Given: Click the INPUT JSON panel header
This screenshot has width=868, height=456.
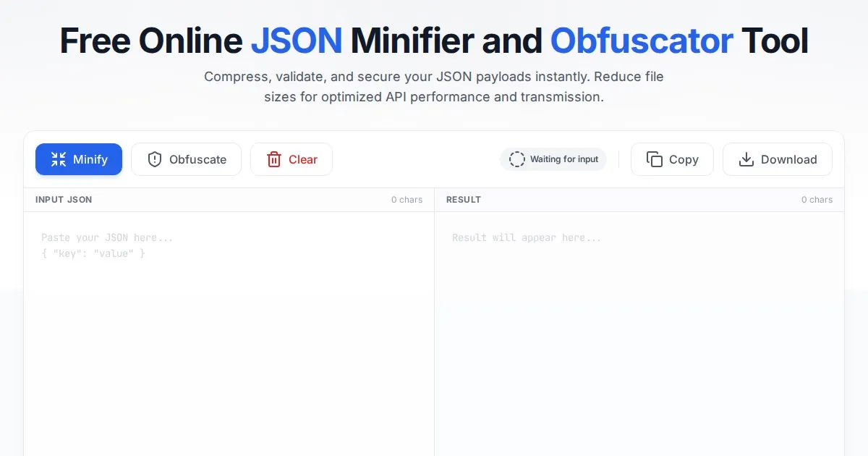Looking at the screenshot, I should click(x=64, y=200).
